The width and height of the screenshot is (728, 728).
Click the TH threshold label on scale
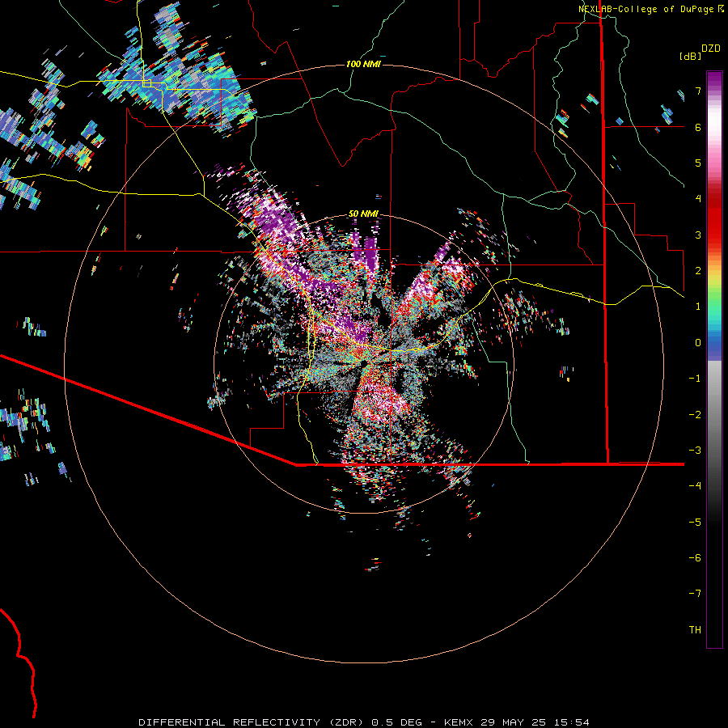point(695,630)
